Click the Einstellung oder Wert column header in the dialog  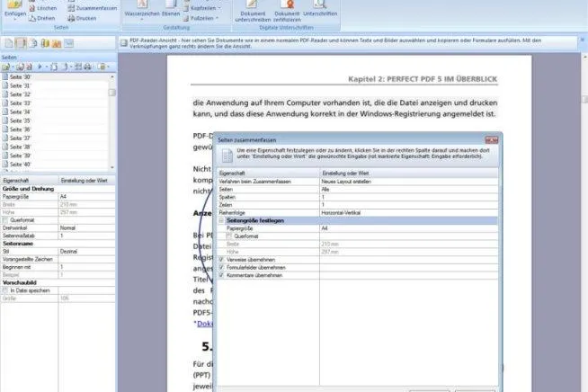pos(409,174)
